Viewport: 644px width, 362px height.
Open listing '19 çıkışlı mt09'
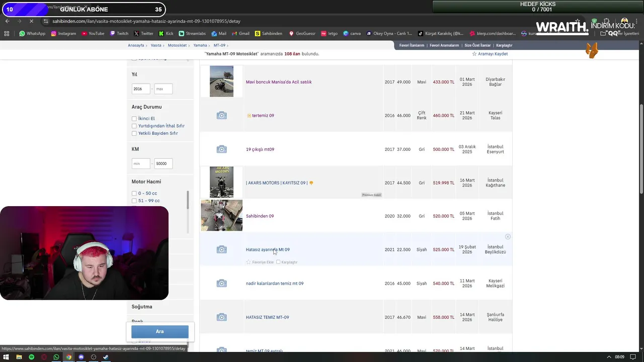click(260, 149)
